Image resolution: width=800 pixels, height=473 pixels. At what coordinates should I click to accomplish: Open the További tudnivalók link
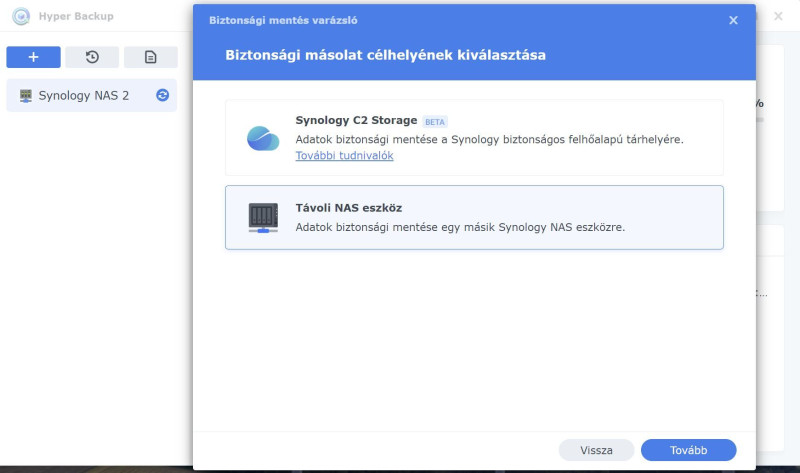[344, 156]
